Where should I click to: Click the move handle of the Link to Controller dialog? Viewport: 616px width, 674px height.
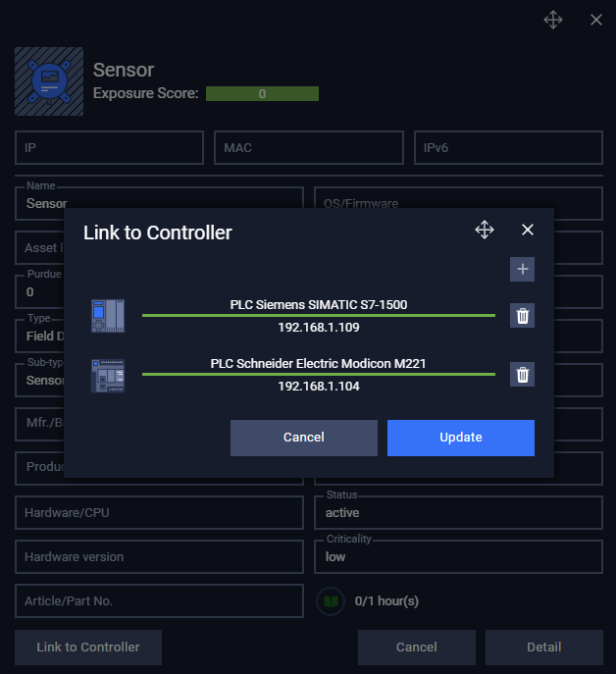pyautogui.click(x=484, y=230)
